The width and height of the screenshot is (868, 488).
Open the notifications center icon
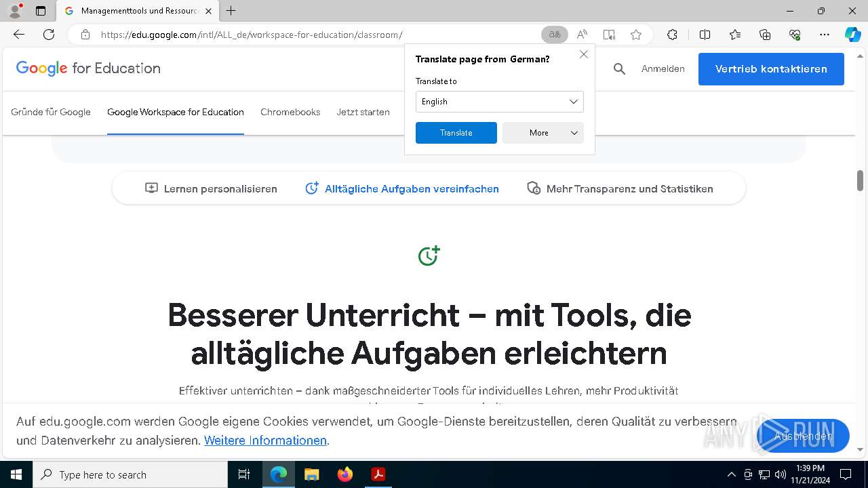tap(846, 474)
